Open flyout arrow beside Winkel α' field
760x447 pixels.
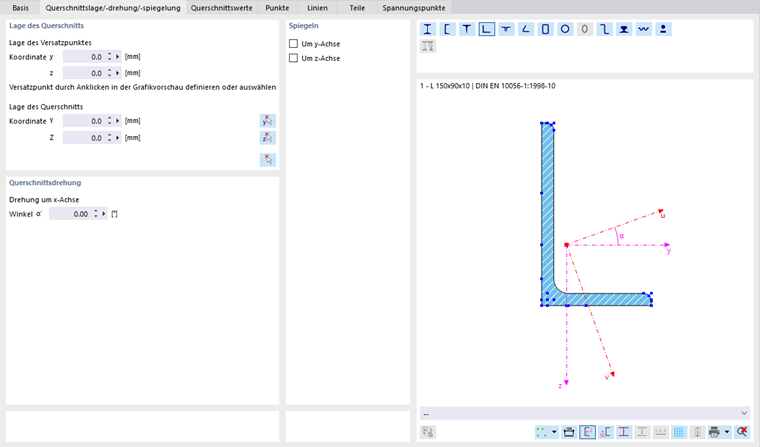coord(104,214)
